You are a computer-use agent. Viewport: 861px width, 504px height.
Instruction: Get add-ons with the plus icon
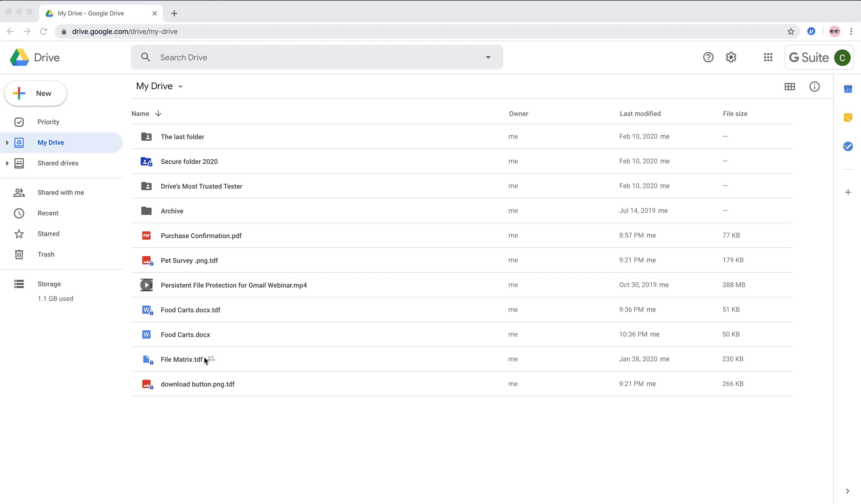(x=848, y=192)
